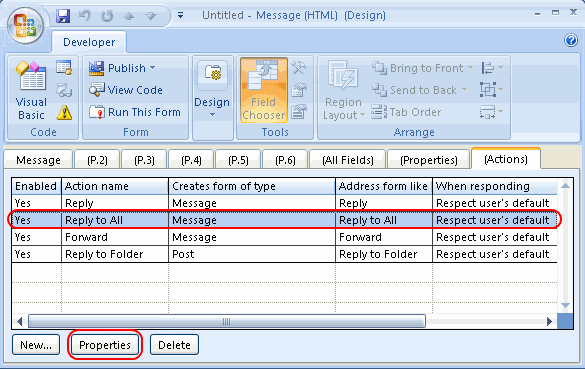Open Macro Security with the warning icon
585x369 pixels.
pos(64,112)
